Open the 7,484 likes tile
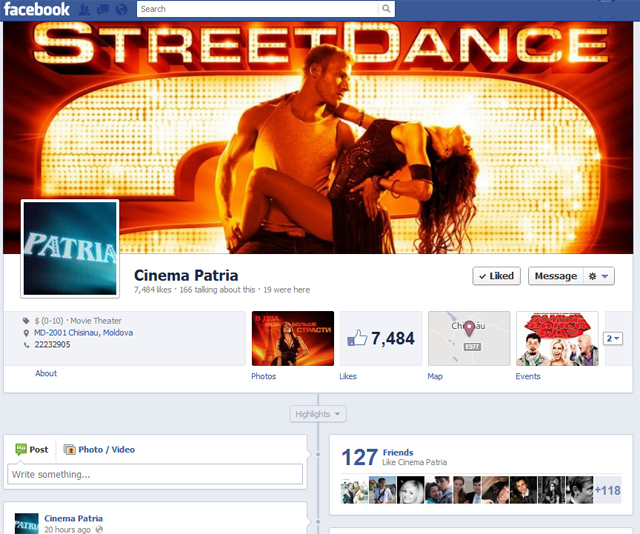 tap(381, 338)
